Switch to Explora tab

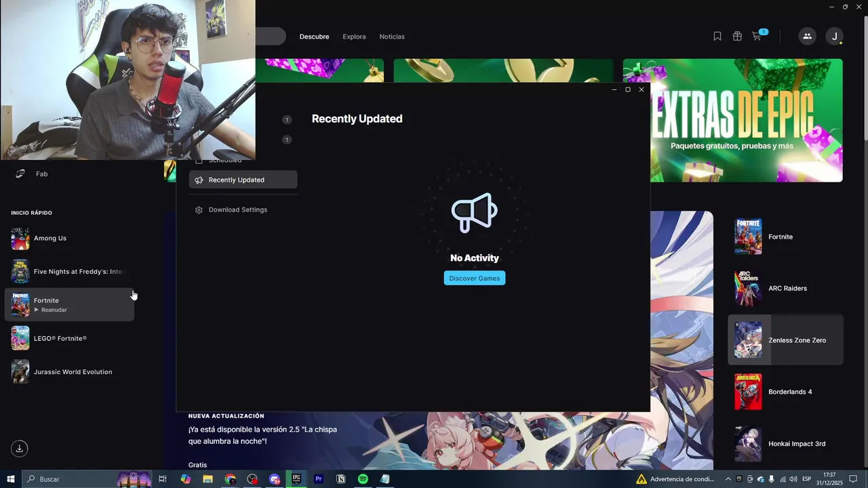coord(354,37)
